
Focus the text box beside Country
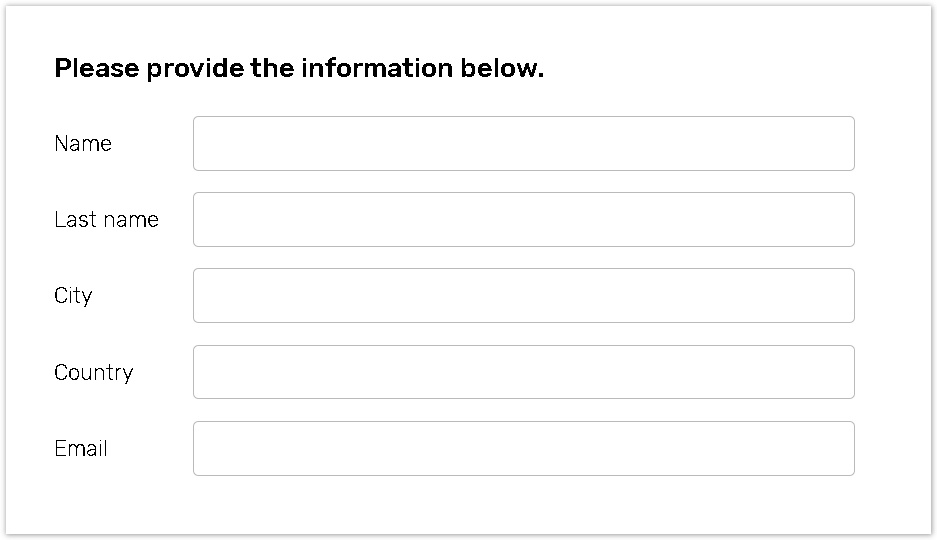tap(523, 372)
